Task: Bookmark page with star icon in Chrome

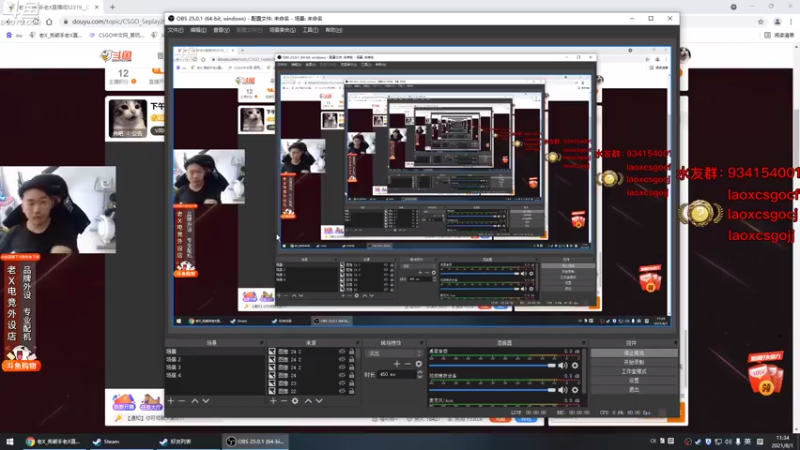Action: click(761, 21)
